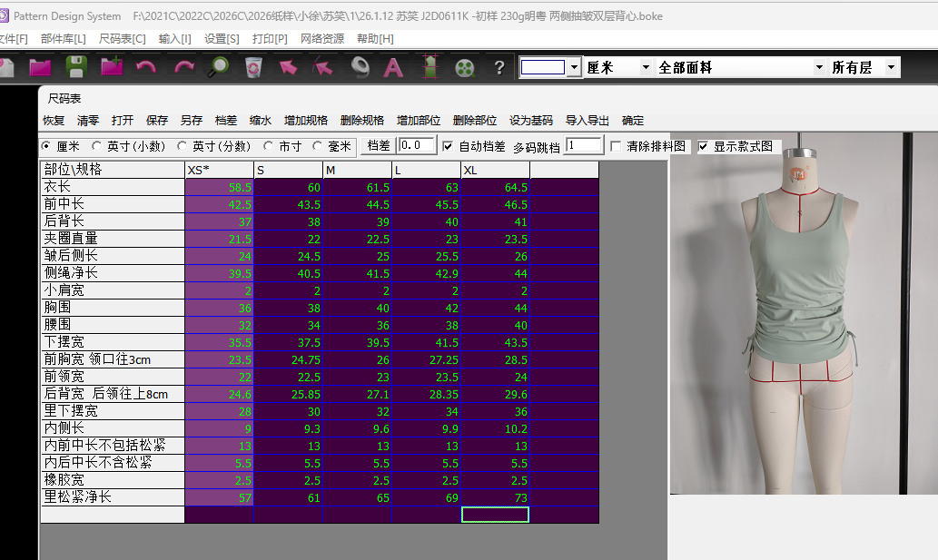
Task: Click the redo arrow icon
Action: tap(183, 67)
